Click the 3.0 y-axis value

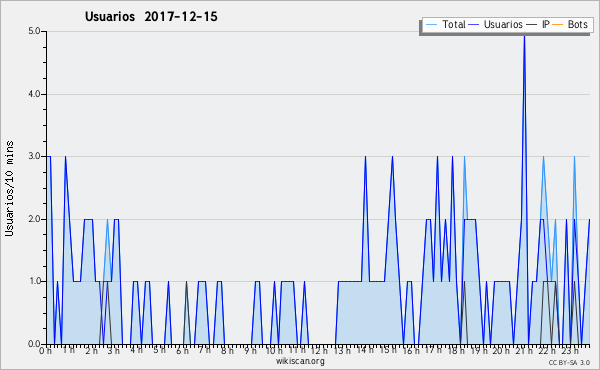[x=34, y=156]
